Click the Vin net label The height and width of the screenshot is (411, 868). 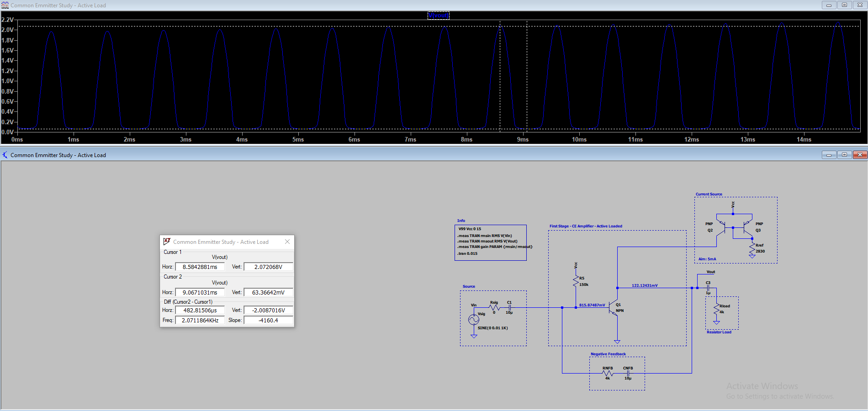(x=474, y=305)
